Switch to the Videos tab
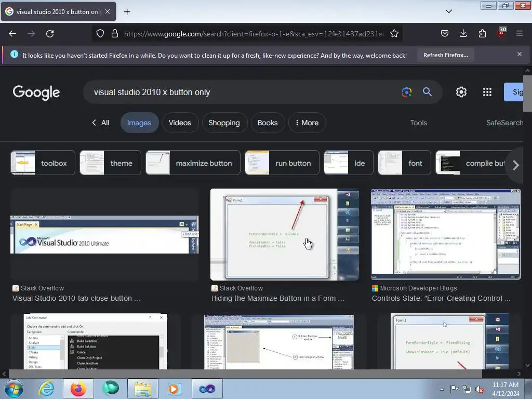Image resolution: width=532 pixels, height=399 pixels. (x=180, y=123)
